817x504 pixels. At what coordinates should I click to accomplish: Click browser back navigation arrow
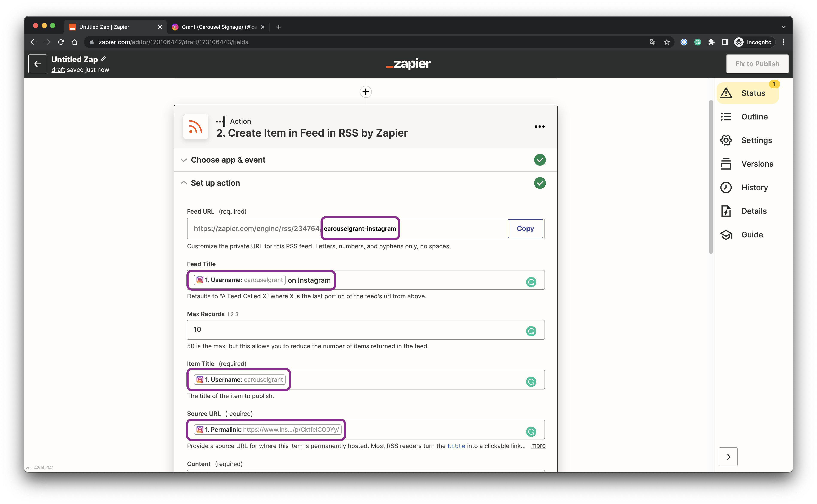(33, 42)
